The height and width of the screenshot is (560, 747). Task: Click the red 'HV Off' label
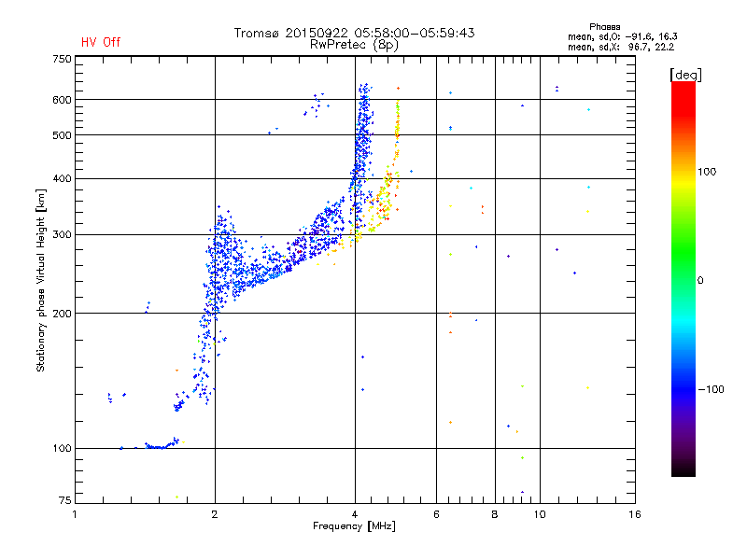pyautogui.click(x=101, y=42)
